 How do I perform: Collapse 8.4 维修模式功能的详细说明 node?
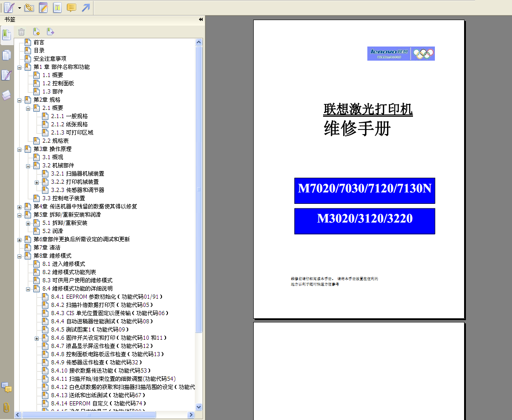click(28, 289)
